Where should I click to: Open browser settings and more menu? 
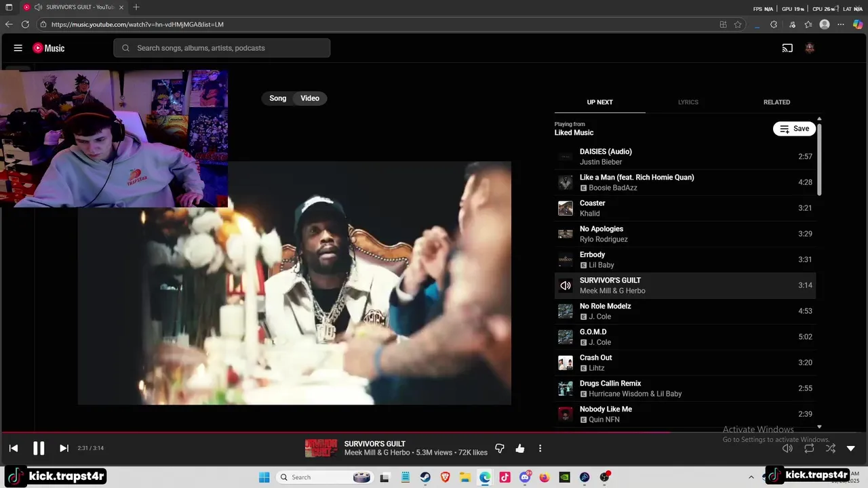click(x=842, y=24)
